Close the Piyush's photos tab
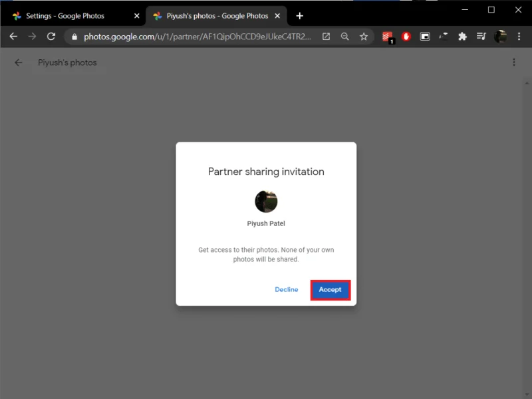The image size is (532, 399). pyautogui.click(x=277, y=16)
